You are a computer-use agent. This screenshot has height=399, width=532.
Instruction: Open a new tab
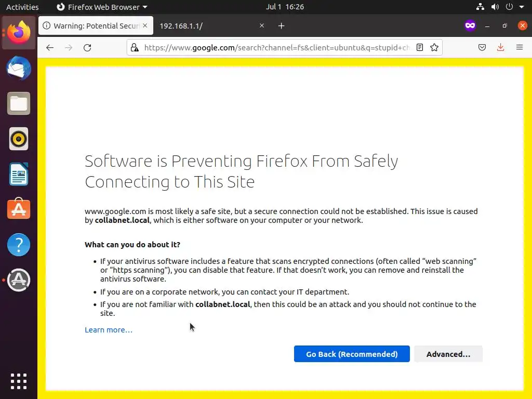281,26
